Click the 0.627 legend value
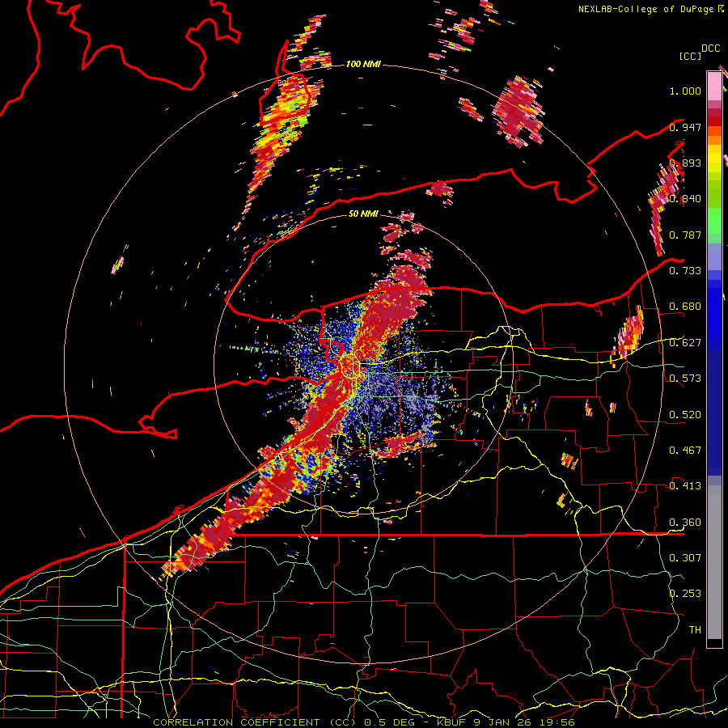Viewport: 728px width, 728px height. tap(685, 343)
